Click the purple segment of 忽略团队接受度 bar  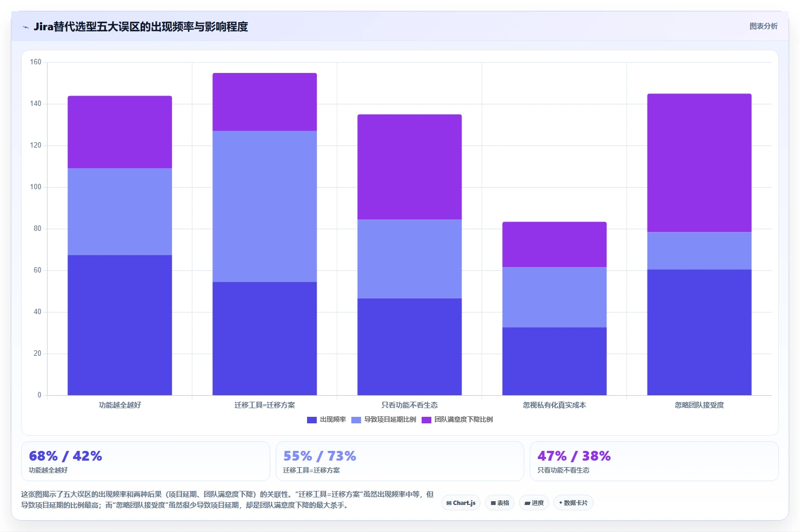click(x=699, y=163)
